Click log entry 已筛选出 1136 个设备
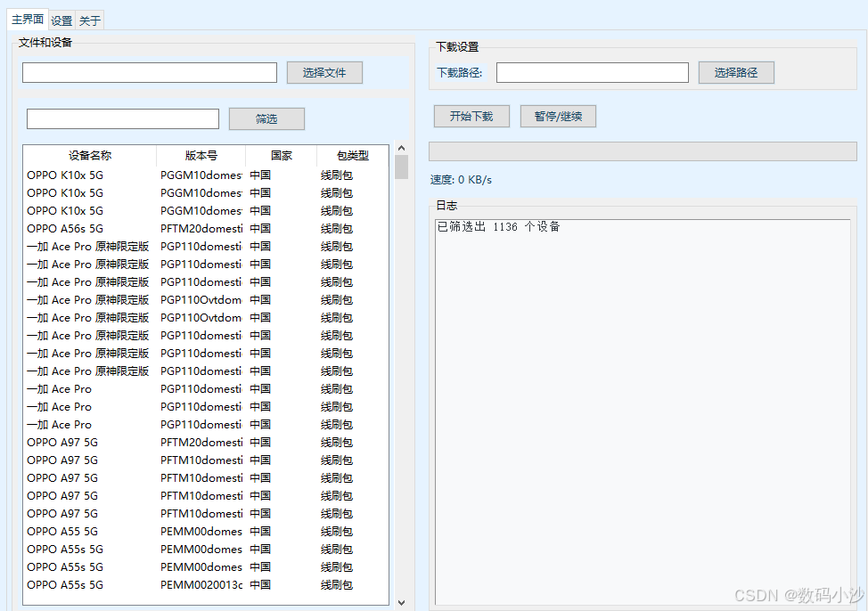This screenshot has width=868, height=611. [499, 227]
